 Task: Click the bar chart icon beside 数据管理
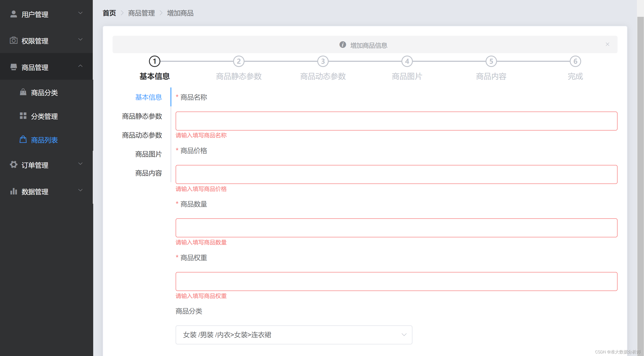coord(14,191)
